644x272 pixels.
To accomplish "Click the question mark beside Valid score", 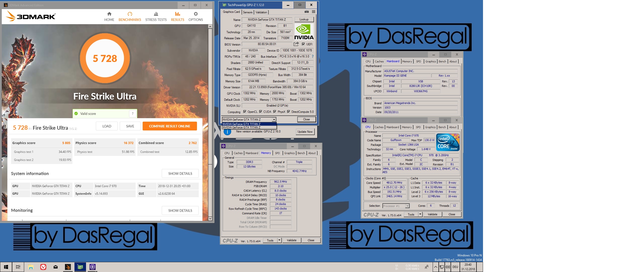I will tap(133, 114).
